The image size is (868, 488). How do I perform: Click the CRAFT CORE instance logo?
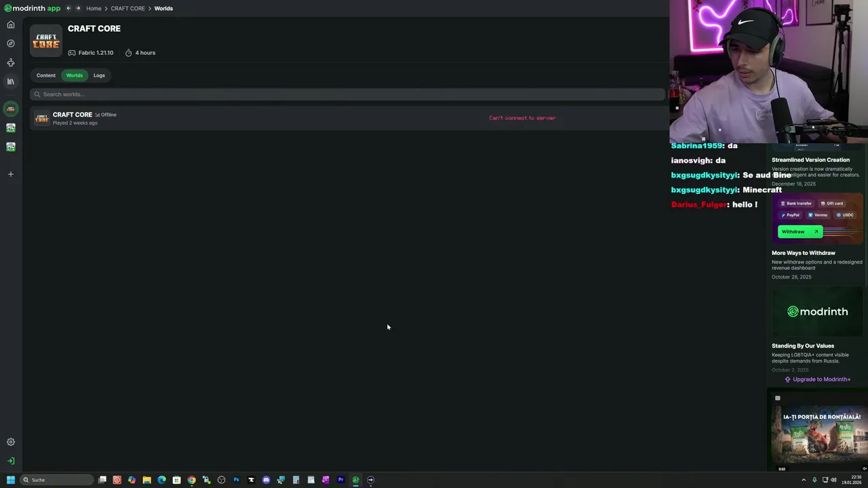[x=46, y=41]
